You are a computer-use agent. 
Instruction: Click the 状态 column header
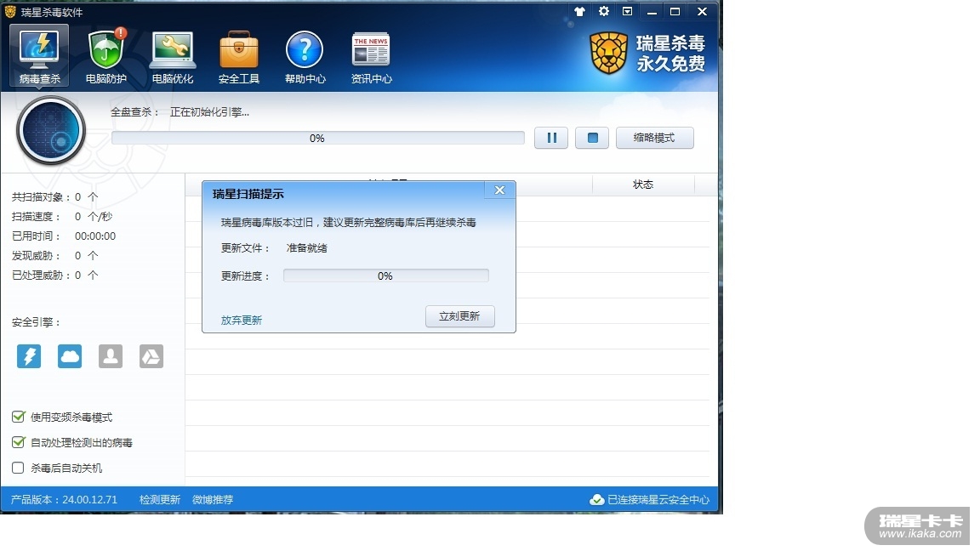[643, 185]
